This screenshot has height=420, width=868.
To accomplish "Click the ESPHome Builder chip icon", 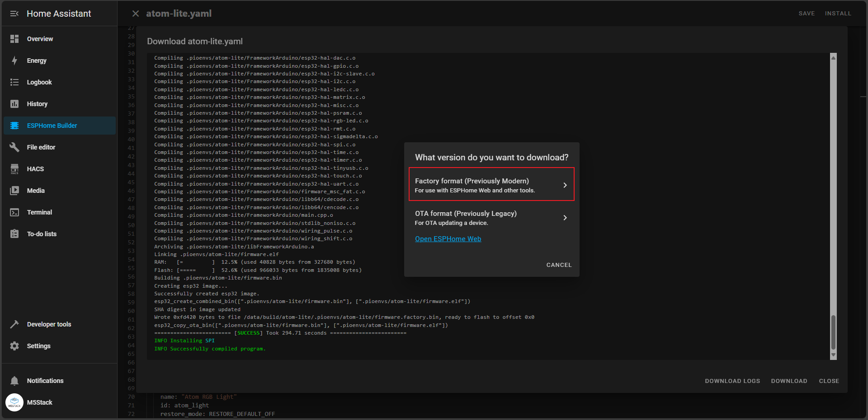I will click(x=14, y=126).
